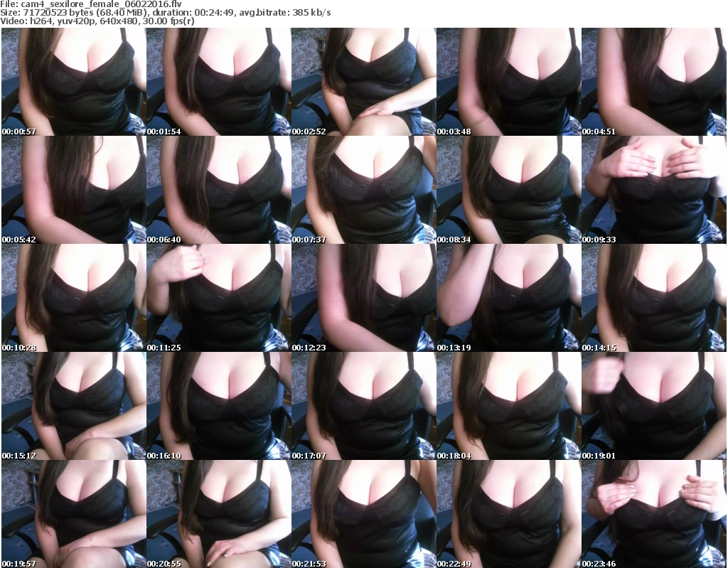Select the thumbnail timestamped 00:00:57

click(x=74, y=82)
